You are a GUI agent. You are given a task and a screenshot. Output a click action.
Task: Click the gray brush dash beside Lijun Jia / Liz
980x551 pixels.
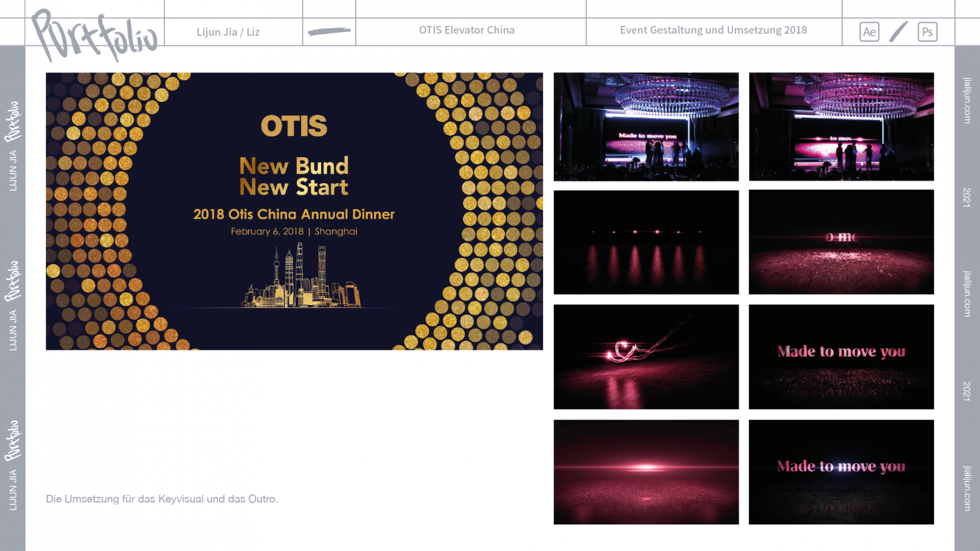[x=329, y=31]
